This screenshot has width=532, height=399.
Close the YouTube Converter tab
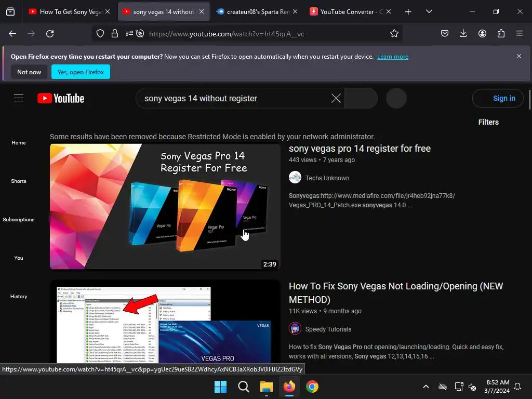pos(389,11)
